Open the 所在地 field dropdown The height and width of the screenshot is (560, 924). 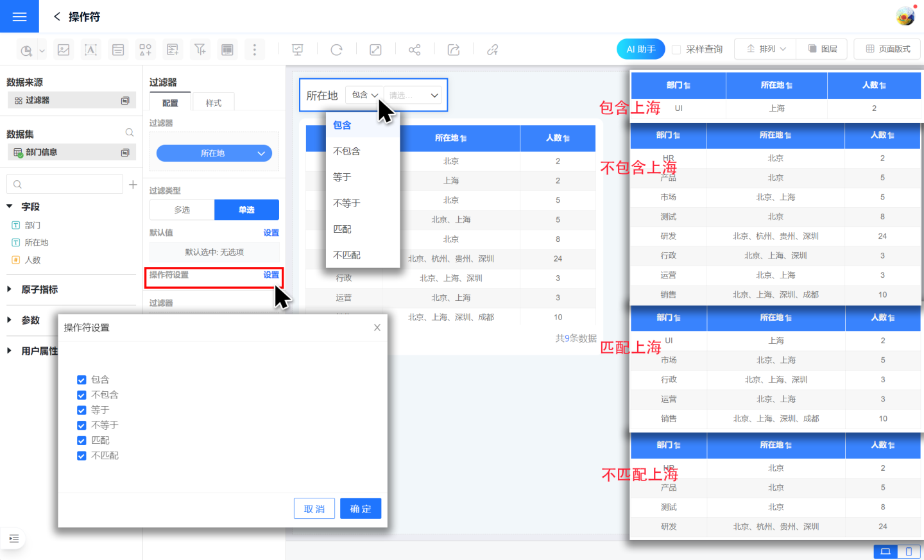click(x=214, y=153)
